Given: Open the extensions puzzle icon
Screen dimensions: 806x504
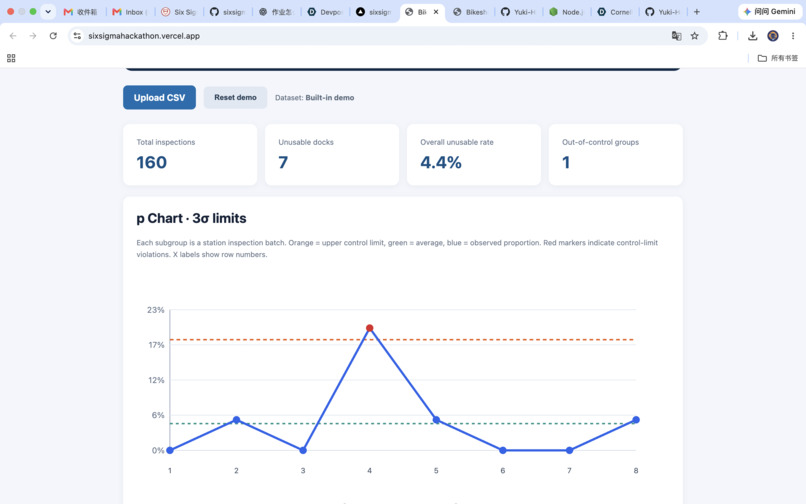Looking at the screenshot, I should pos(723,35).
